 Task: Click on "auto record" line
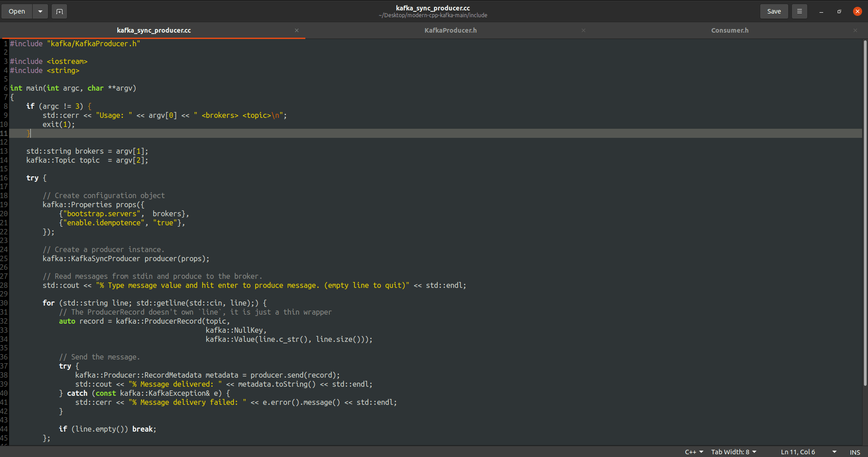click(145, 321)
